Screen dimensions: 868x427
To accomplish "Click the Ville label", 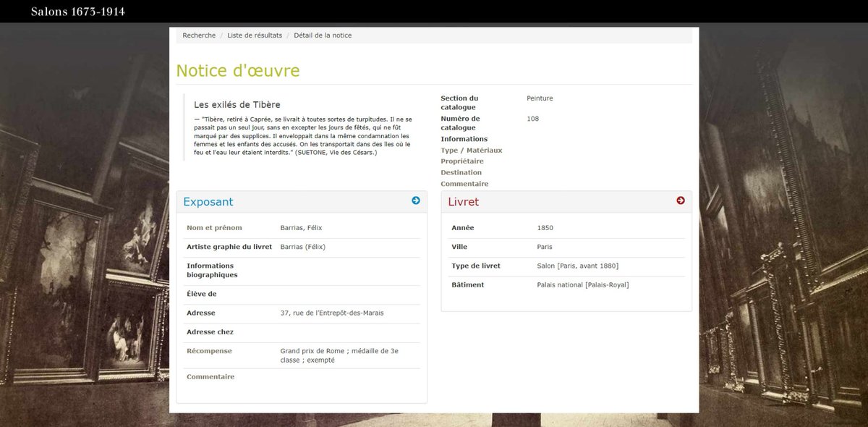I will [x=459, y=247].
